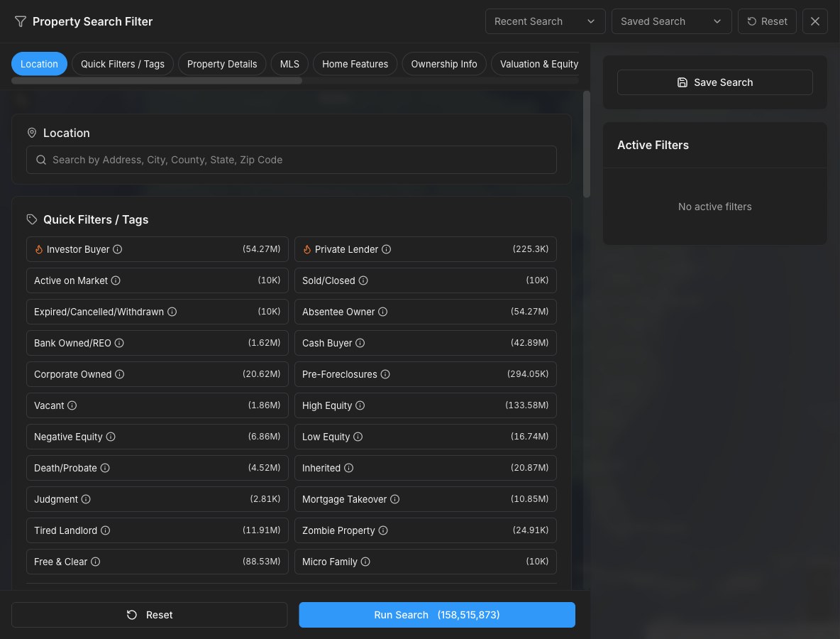Close the Property Search Filter dialog
Screen dimensions: 840x639
pos(815,21)
